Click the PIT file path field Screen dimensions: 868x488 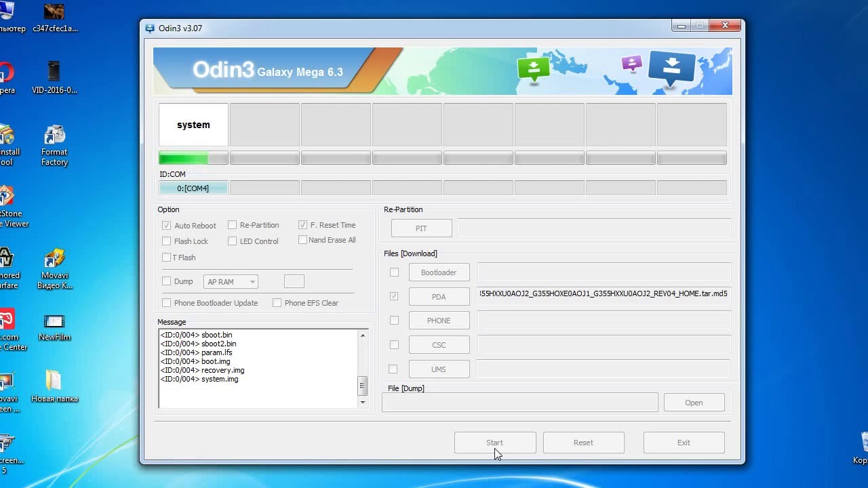point(594,228)
